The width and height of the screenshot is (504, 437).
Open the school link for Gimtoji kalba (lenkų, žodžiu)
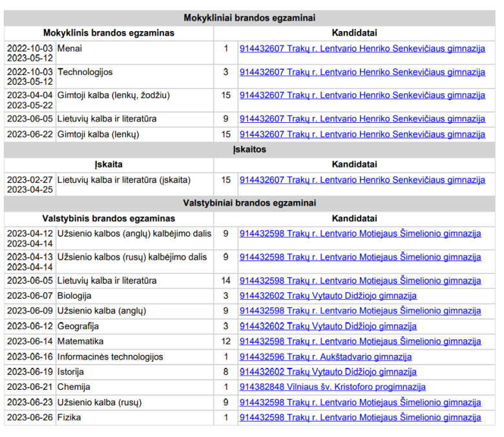point(362,95)
